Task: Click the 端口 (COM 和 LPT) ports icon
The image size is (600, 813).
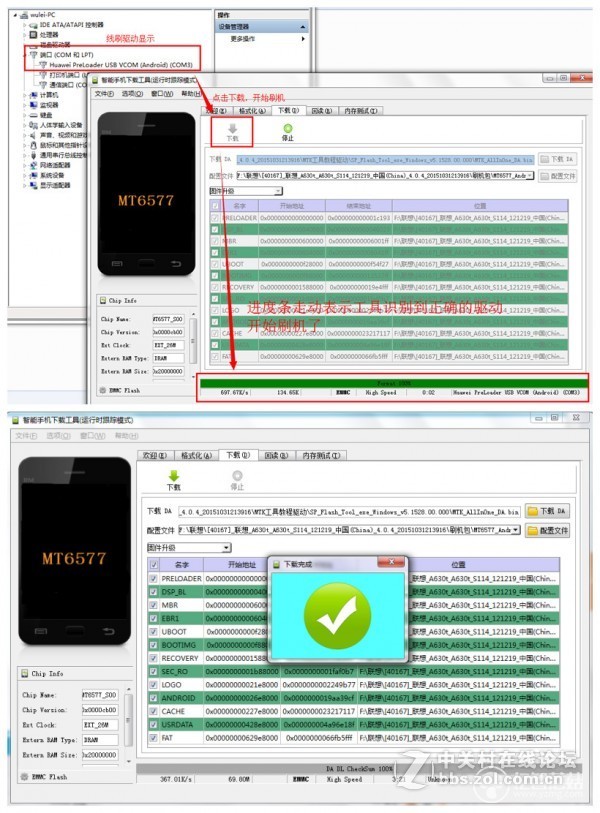Action: click(x=34, y=54)
